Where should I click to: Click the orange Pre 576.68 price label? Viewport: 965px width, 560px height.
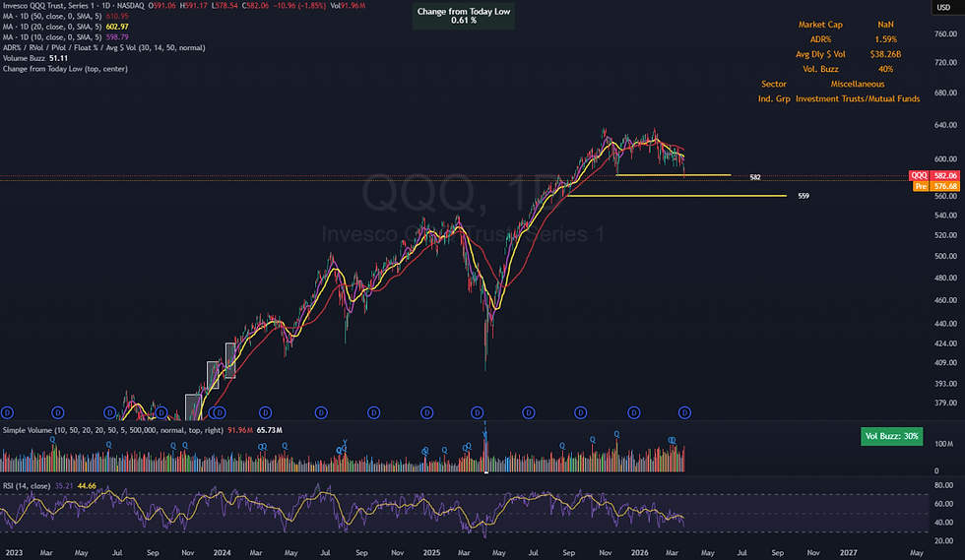936,186
